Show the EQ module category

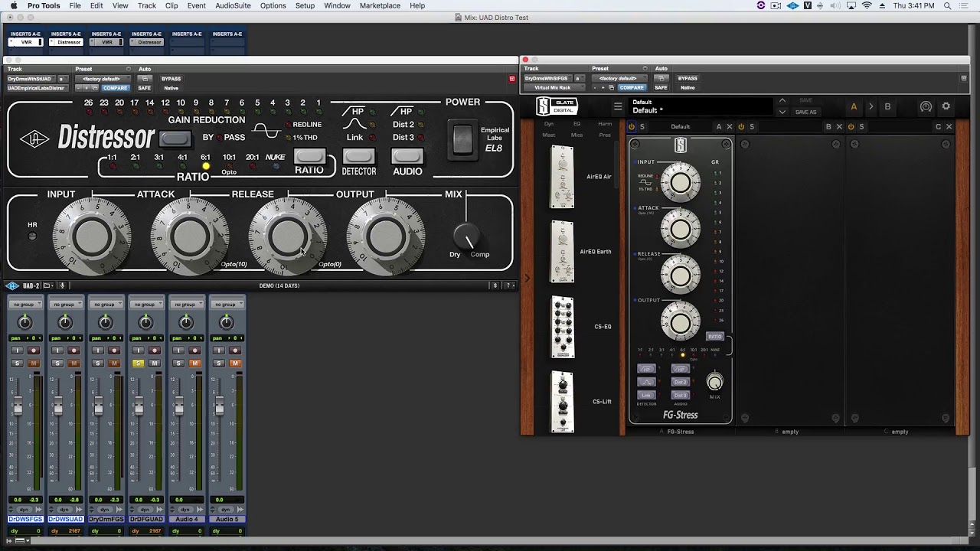click(x=577, y=124)
